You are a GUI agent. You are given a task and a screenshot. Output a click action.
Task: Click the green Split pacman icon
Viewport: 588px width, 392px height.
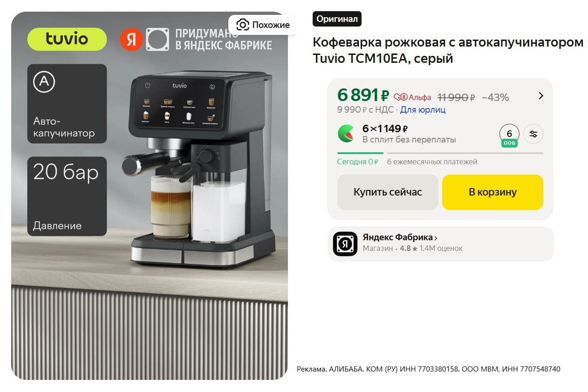click(x=346, y=134)
